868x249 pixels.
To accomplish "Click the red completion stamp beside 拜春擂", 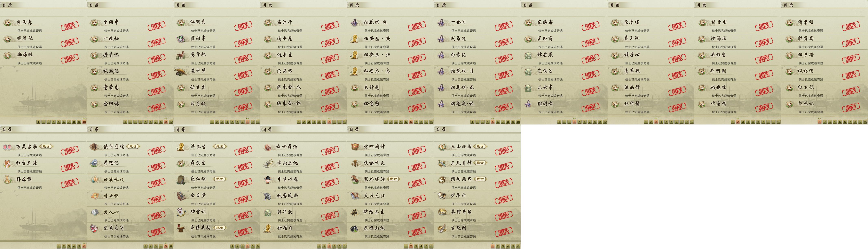I will (x=70, y=183).
